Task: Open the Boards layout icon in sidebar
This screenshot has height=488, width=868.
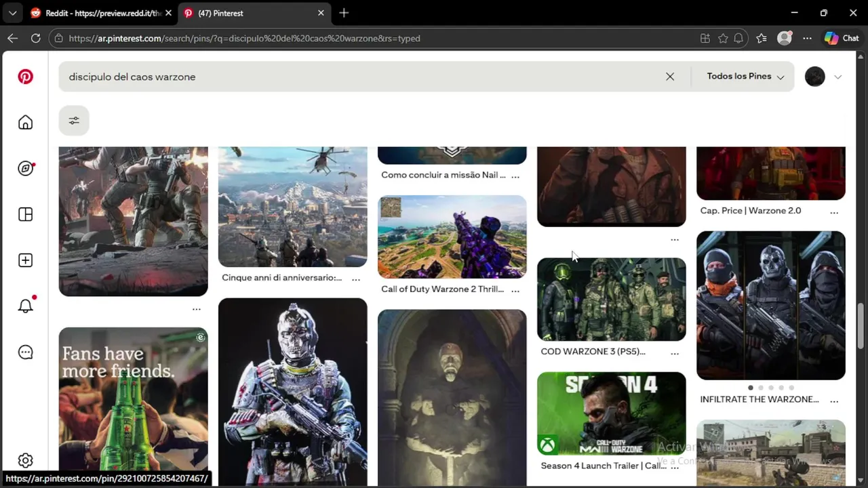Action: point(25,214)
